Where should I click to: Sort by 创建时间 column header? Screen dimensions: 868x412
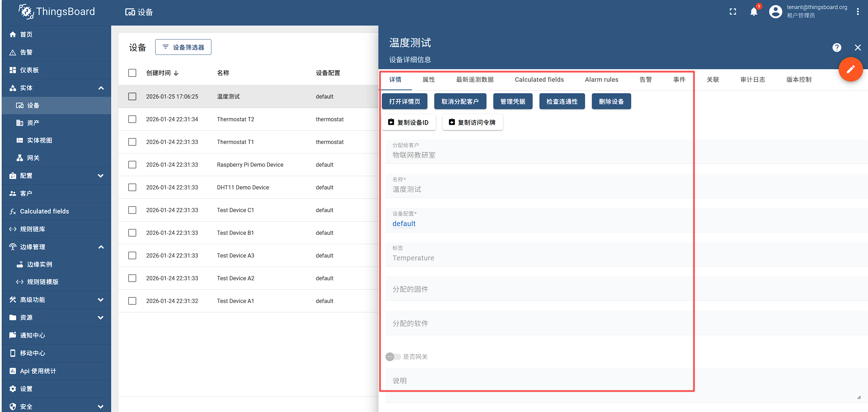[x=158, y=73]
